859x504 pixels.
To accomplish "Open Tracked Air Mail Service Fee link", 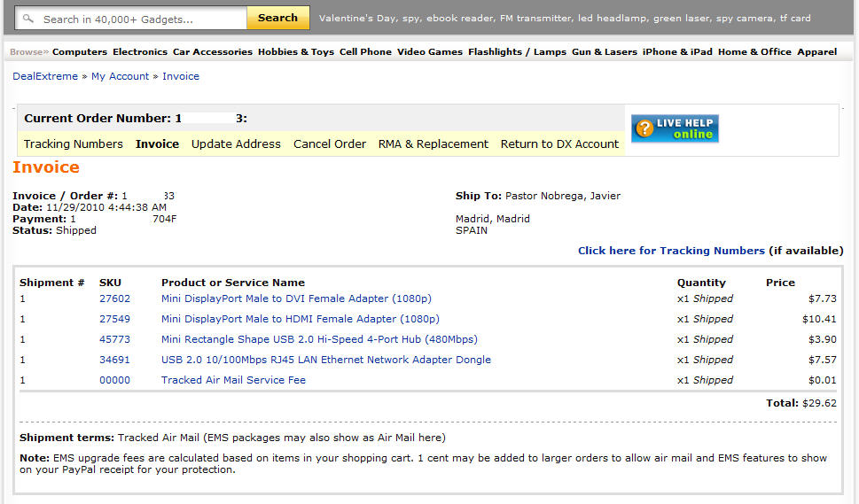I will [233, 380].
